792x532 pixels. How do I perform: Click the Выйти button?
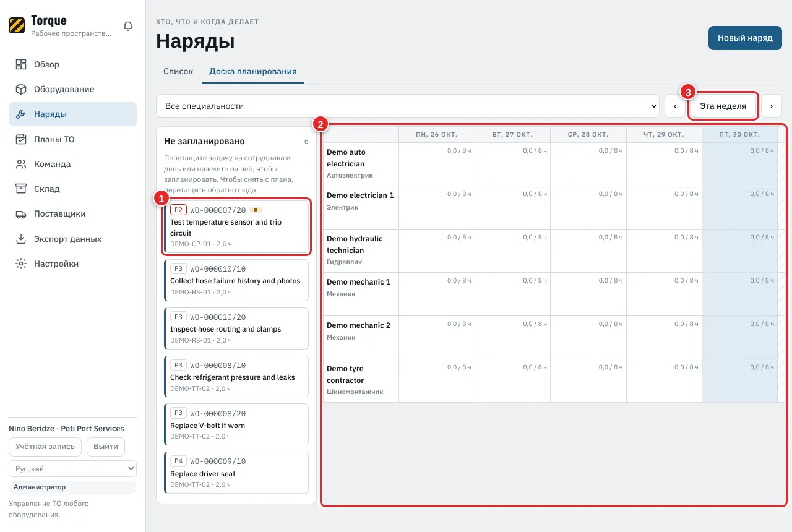click(106, 447)
